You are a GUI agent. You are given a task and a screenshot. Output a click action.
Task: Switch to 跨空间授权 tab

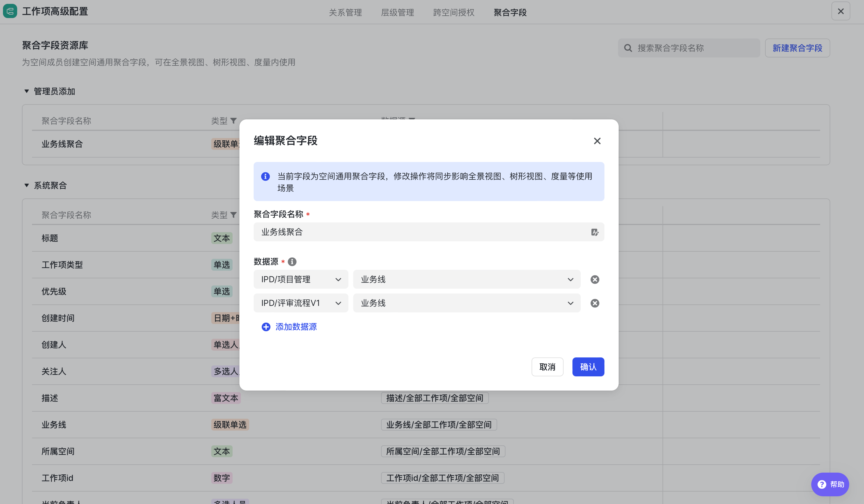(454, 13)
